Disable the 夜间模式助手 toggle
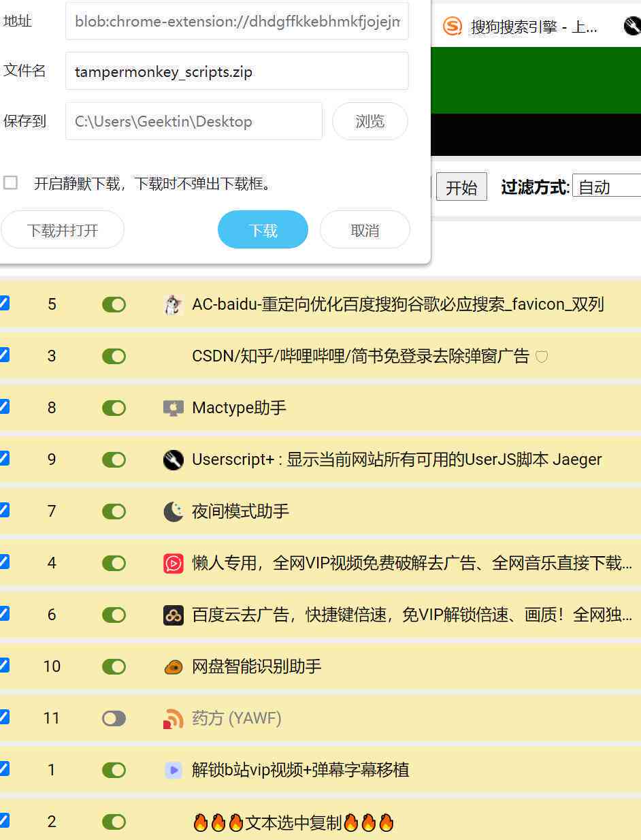This screenshot has width=641, height=840. point(114,511)
